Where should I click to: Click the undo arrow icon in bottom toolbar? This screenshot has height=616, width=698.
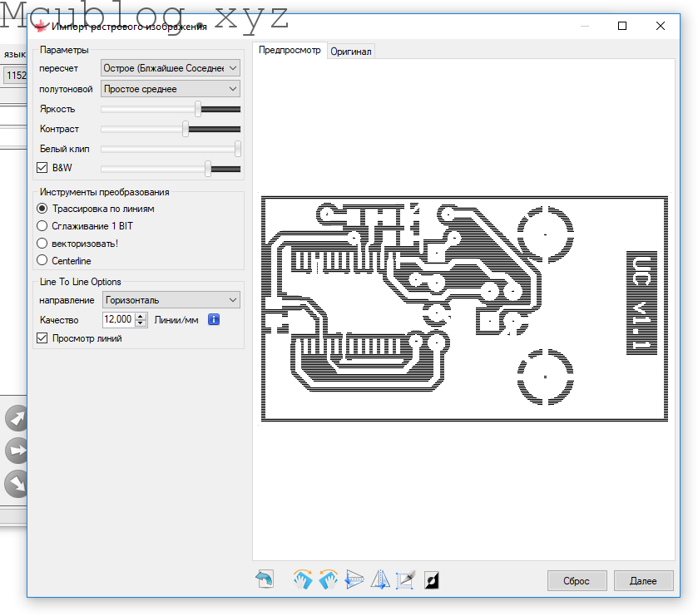pyautogui.click(x=265, y=579)
